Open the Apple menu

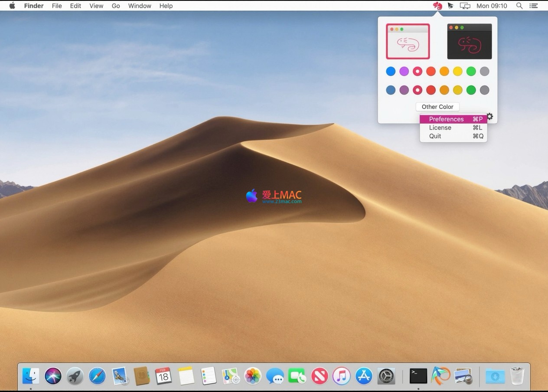12,6
